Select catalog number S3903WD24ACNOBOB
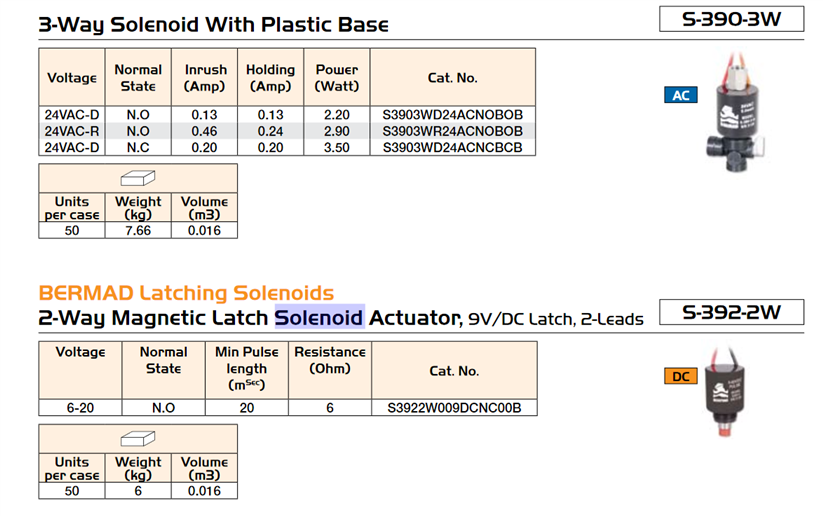The image size is (823, 516). [x=453, y=115]
